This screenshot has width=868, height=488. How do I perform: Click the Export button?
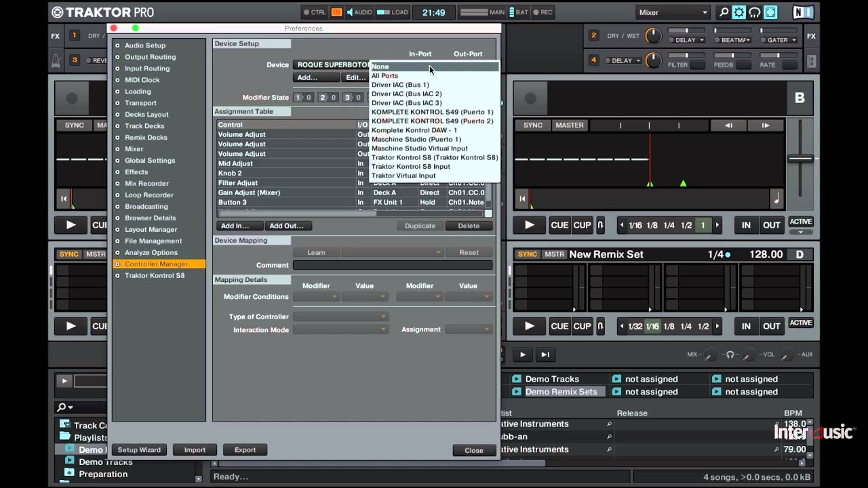(245, 450)
